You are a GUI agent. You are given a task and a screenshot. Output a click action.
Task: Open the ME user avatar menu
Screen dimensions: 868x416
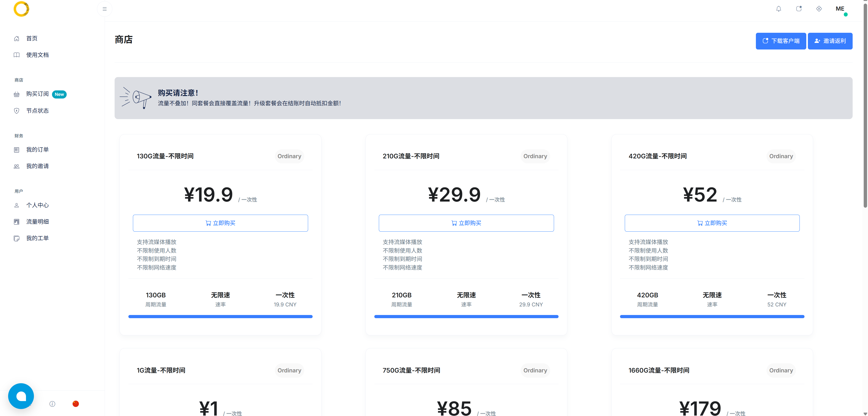click(x=840, y=9)
